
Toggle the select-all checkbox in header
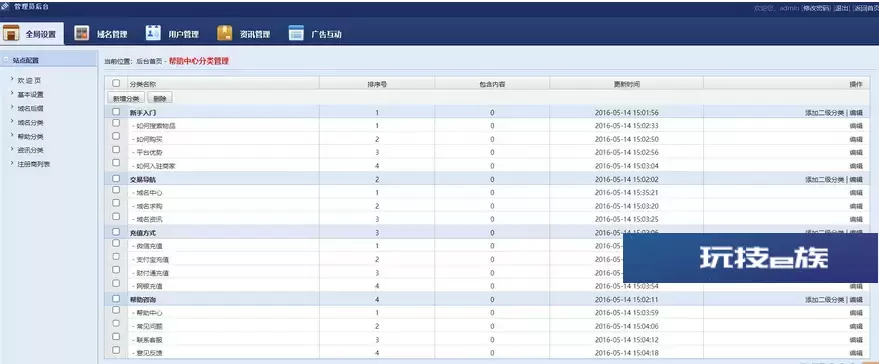(x=116, y=83)
